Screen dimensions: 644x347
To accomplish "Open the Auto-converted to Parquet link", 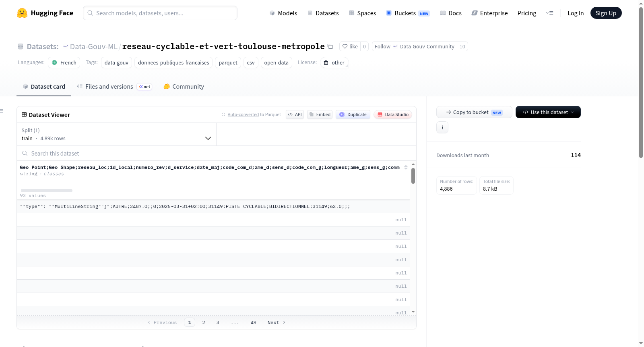I will tap(243, 114).
